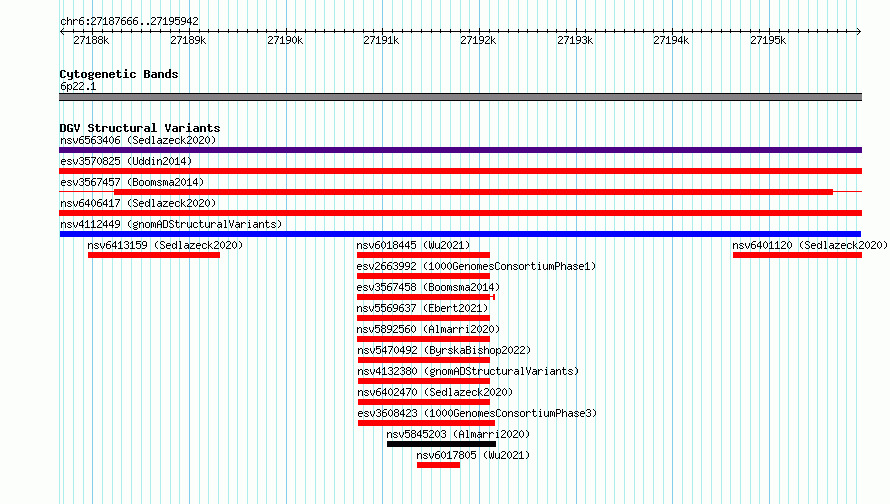The width and height of the screenshot is (890, 504).
Task: Open esv3608423 (1000GenomesConsortiumPhase3) label
Action: tap(477, 413)
